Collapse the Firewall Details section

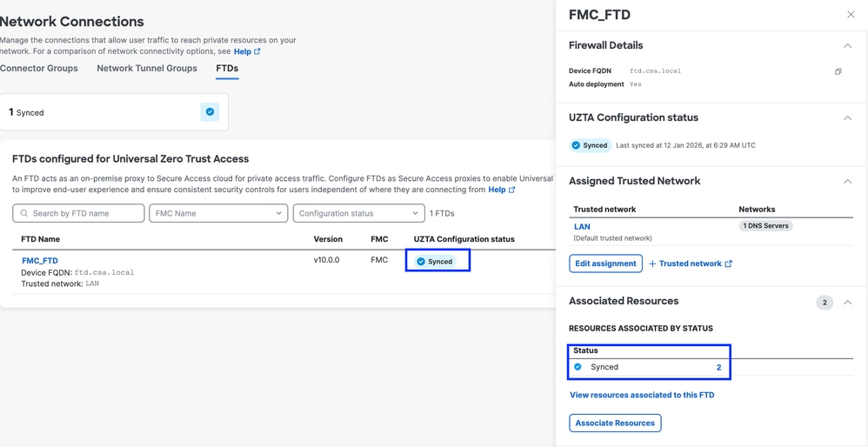pyautogui.click(x=847, y=46)
